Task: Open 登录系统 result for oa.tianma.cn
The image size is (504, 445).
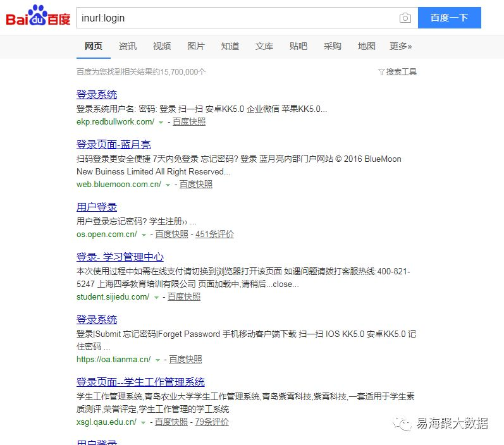Action: tap(97, 320)
